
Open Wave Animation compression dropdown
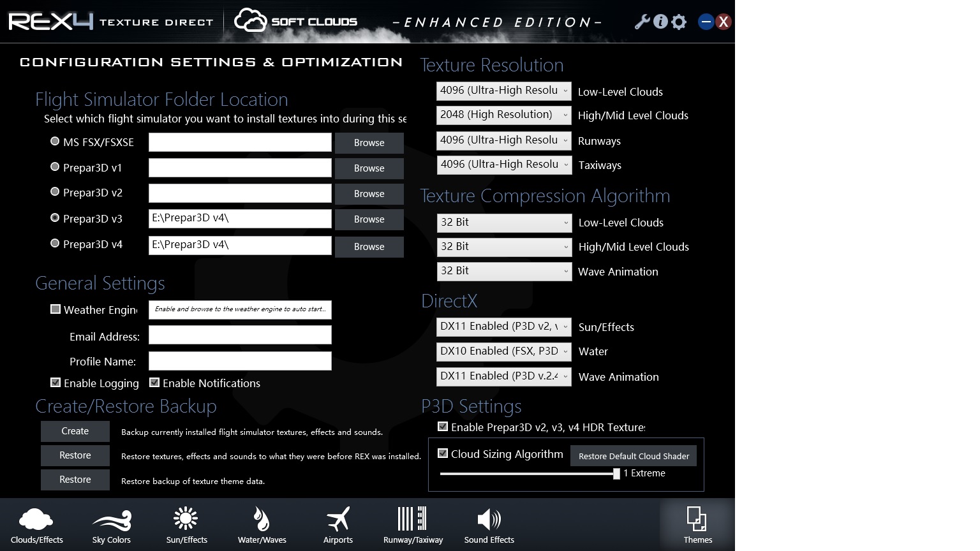click(504, 271)
